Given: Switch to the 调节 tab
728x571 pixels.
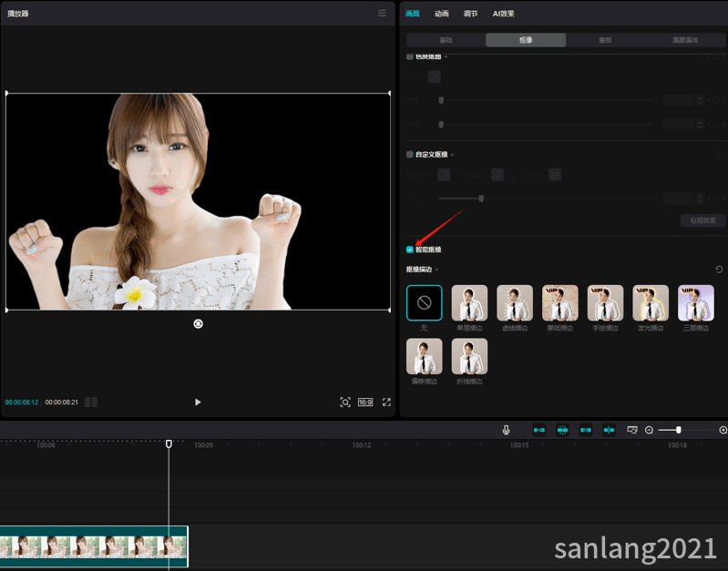Looking at the screenshot, I should [x=470, y=14].
